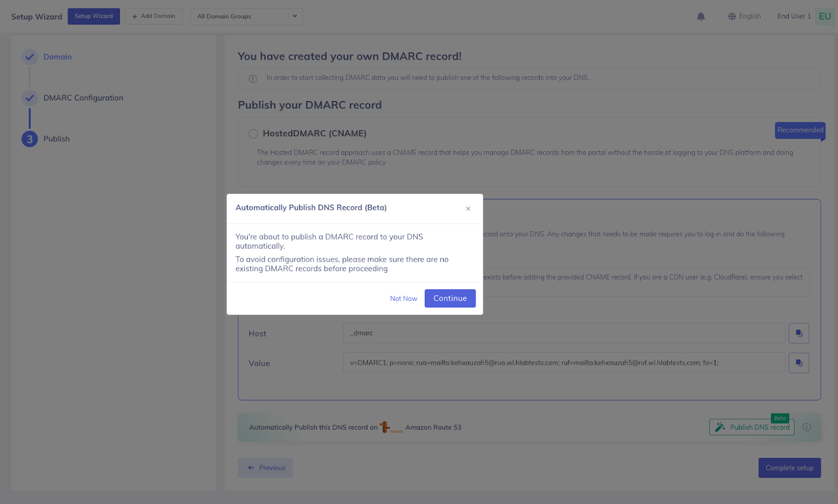
Task: Open the End User 1 account menu
Action: (794, 16)
